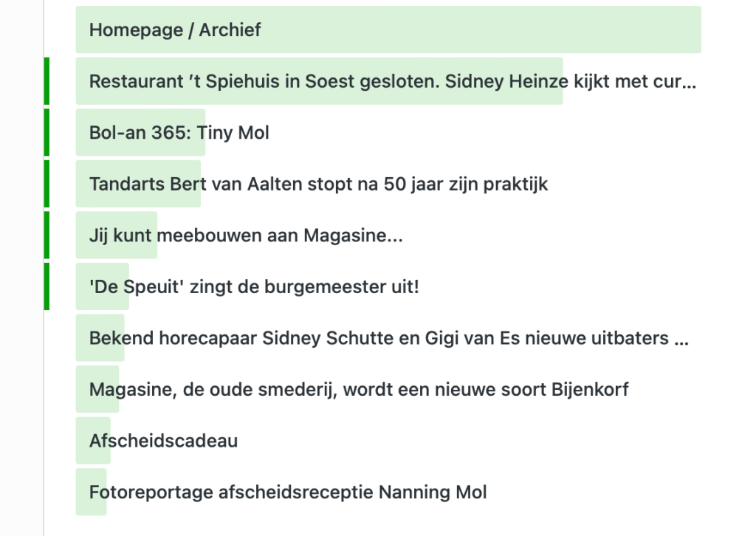Click the bar's right end on Restaurant row

(x=557, y=81)
